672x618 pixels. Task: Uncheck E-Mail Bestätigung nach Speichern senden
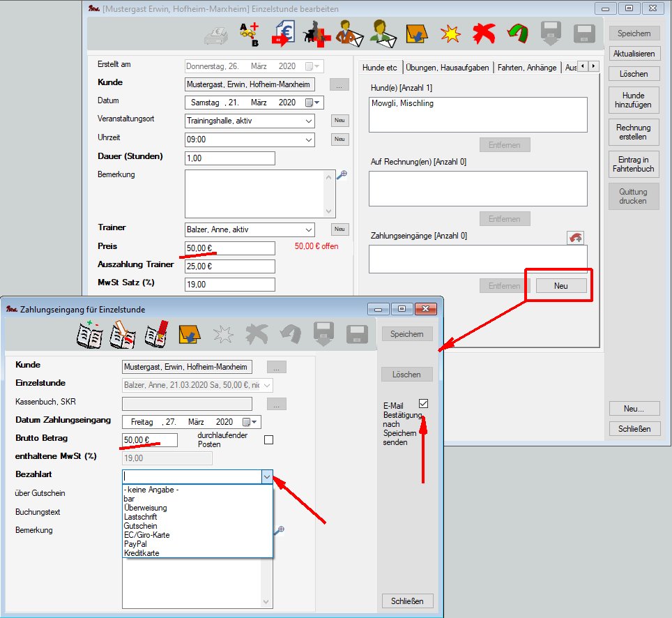click(424, 404)
